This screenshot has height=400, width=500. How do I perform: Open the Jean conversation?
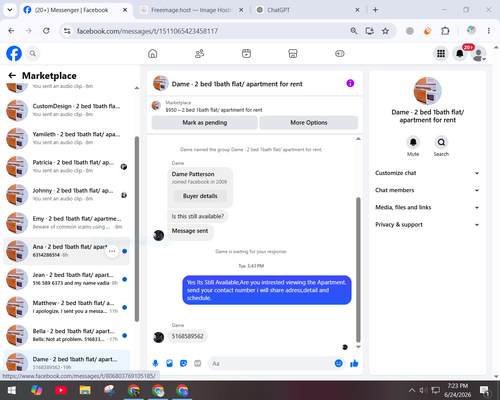67,279
